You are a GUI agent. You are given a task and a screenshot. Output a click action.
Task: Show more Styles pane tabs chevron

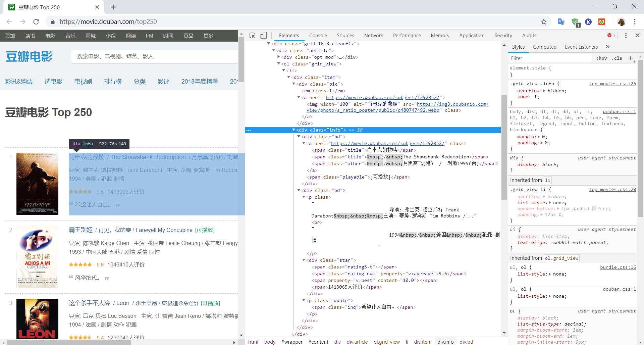coord(608,47)
